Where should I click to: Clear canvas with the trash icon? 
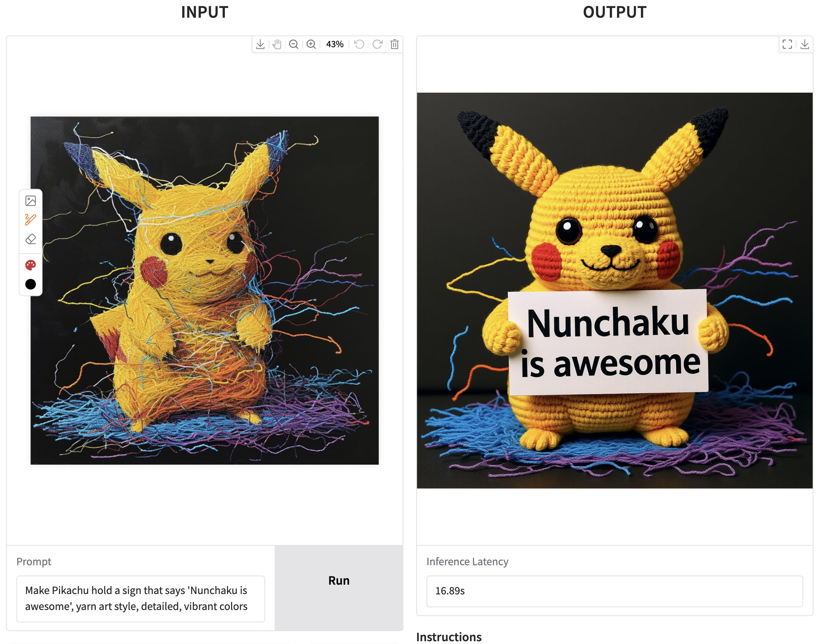[x=395, y=44]
